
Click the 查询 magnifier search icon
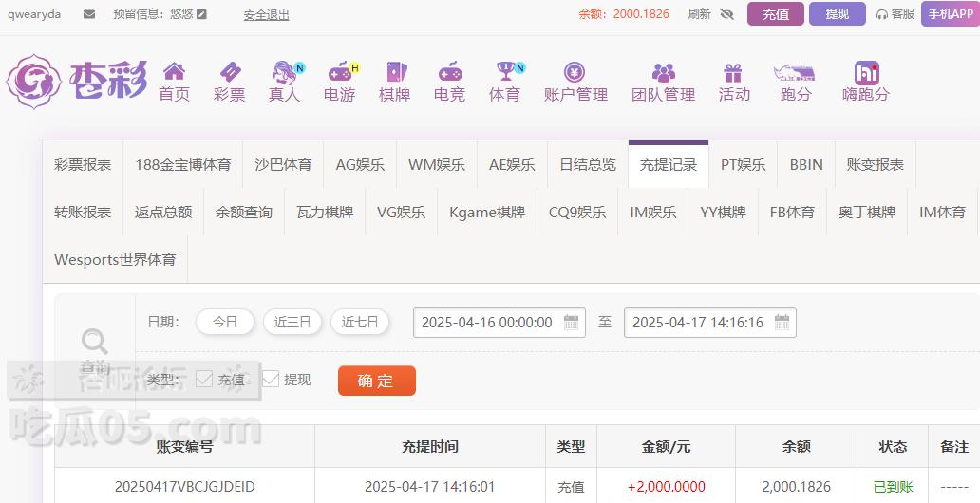(94, 342)
